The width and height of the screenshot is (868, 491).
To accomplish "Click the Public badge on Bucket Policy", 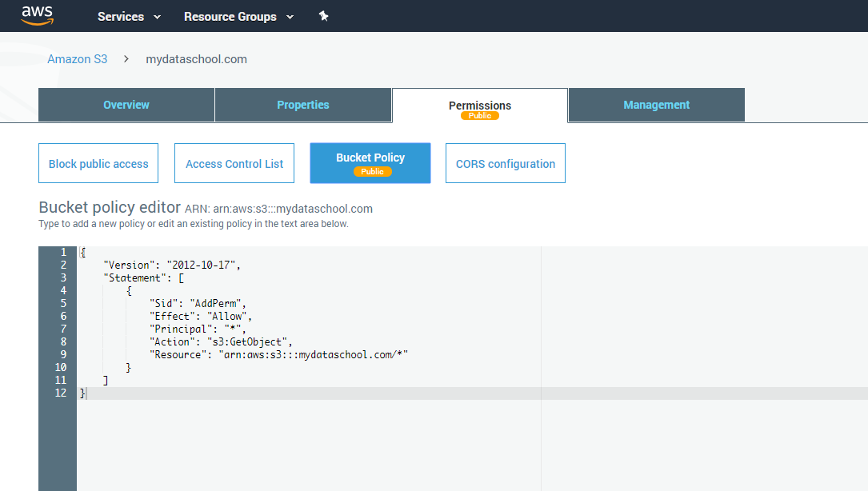I will (373, 172).
